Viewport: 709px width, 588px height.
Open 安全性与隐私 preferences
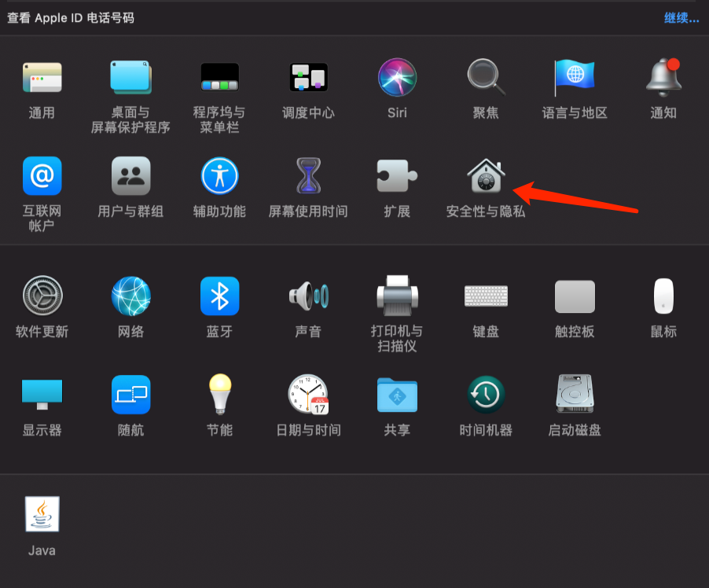tap(486, 176)
